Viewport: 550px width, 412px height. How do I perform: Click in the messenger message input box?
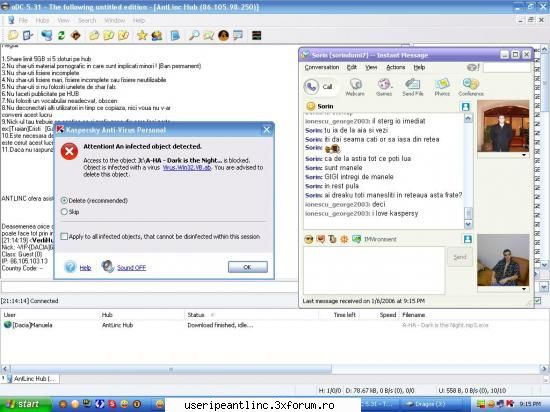click(x=374, y=270)
